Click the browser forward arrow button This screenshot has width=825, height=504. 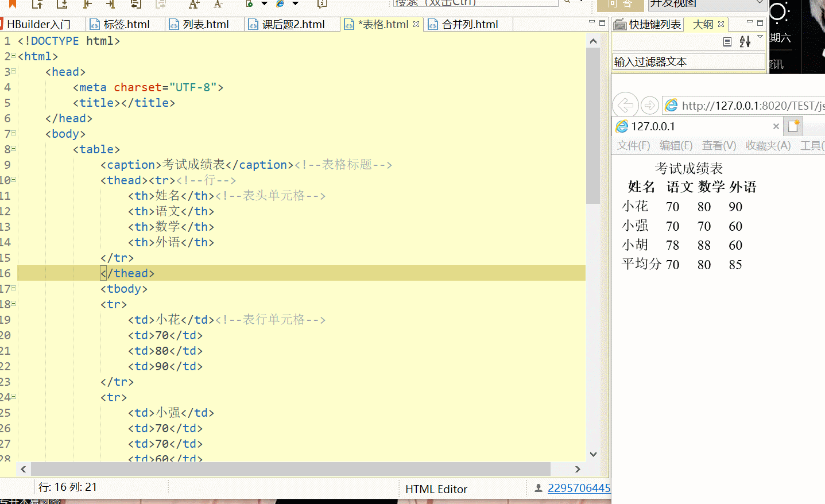coord(649,106)
